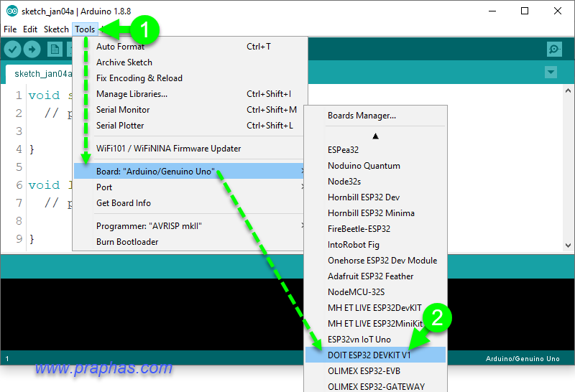
Task: Maximize the Arduino window
Action: (x=525, y=11)
